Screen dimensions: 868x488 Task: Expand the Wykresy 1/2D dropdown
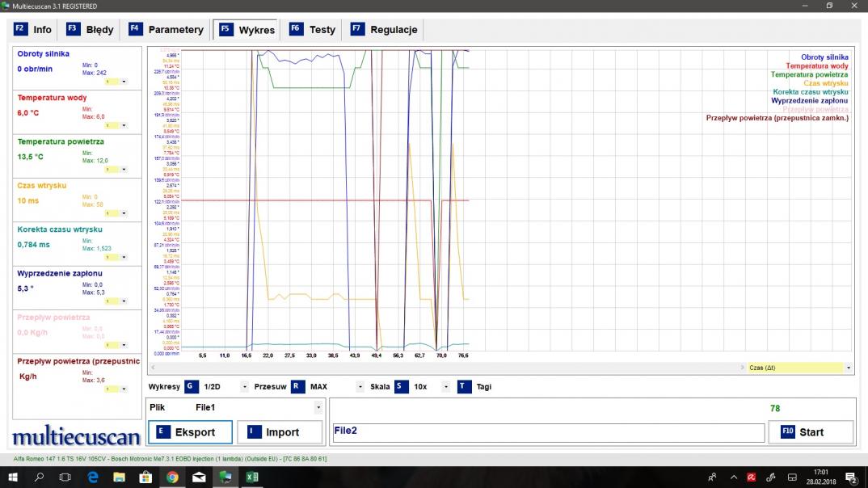click(x=244, y=387)
